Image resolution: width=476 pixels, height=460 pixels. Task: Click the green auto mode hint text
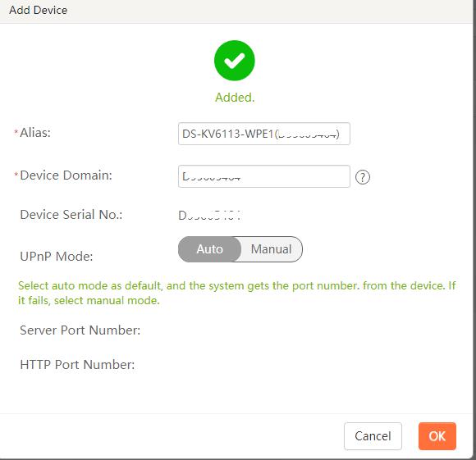click(x=237, y=293)
